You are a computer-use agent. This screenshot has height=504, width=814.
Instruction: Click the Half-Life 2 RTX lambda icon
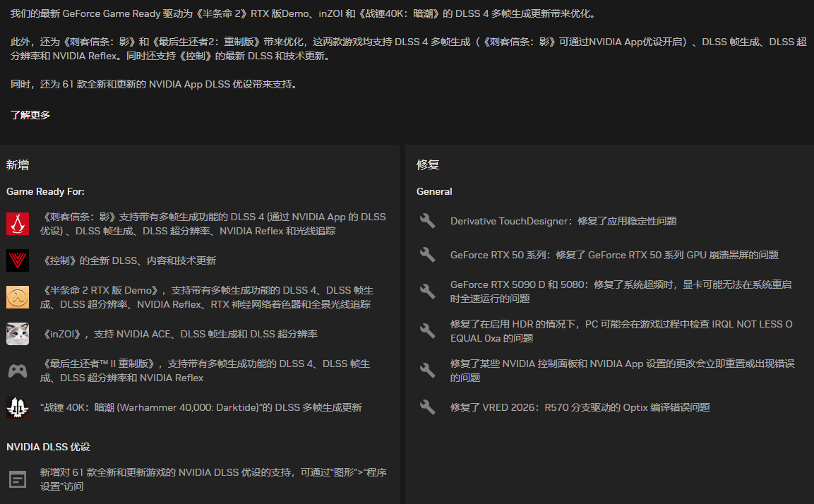[x=17, y=297]
